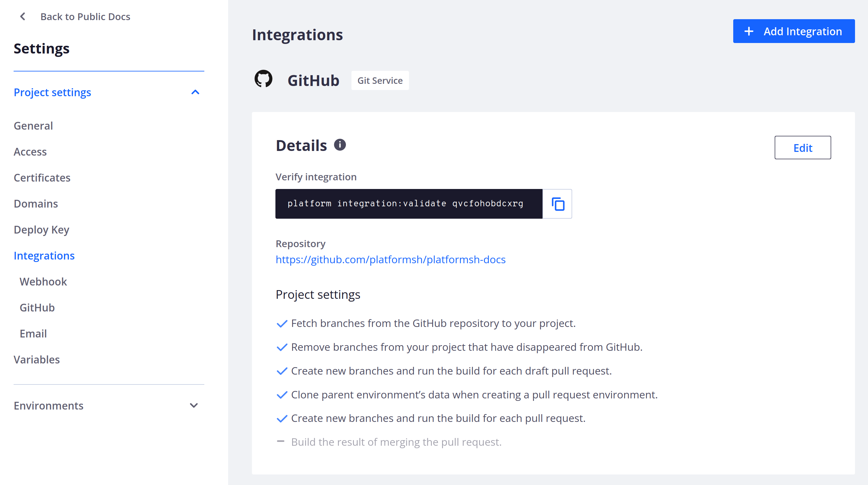This screenshot has height=485, width=868.
Task: Click the verify integration command input field
Action: point(410,204)
